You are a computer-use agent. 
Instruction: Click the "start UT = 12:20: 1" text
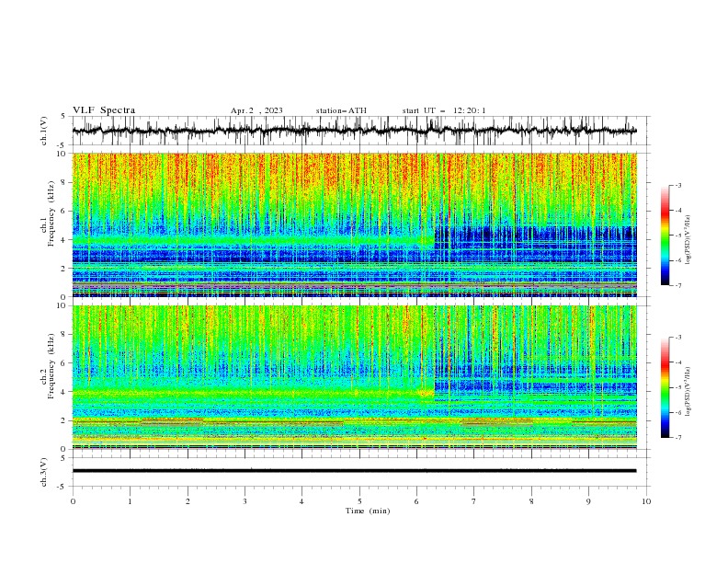(444, 110)
